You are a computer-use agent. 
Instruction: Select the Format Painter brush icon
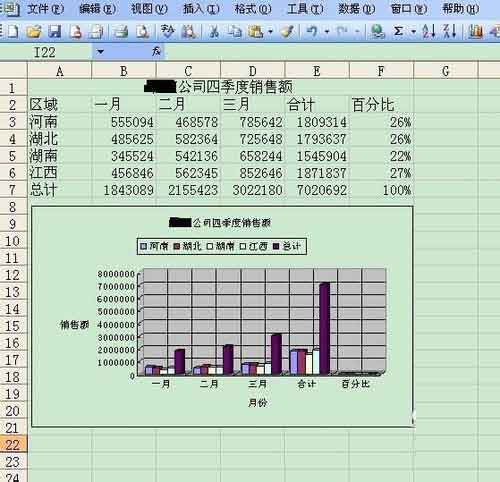pos(287,31)
